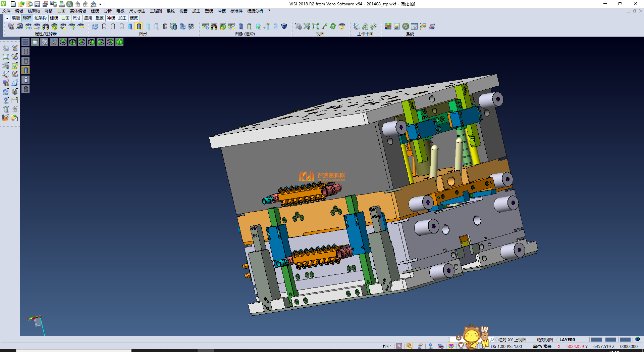This screenshot has height=352, width=644.
Task: Click the open folder icon
Action: pos(21,4)
